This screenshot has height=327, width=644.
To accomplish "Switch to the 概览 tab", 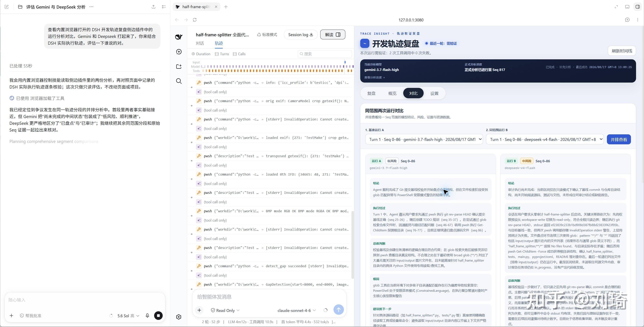I will click(x=392, y=93).
